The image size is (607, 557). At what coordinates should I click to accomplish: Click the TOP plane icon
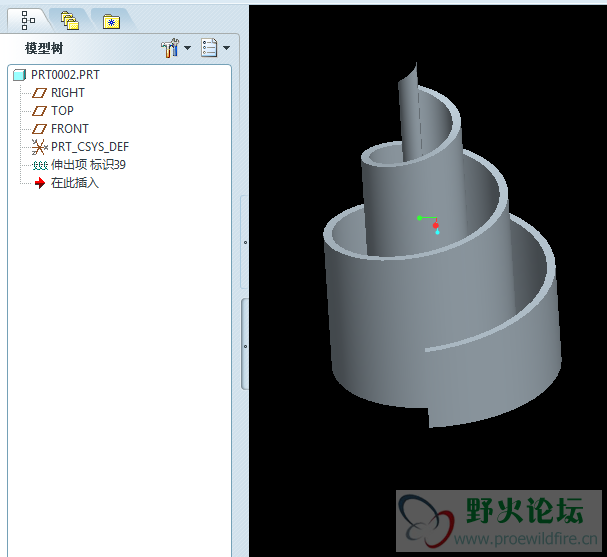39,111
